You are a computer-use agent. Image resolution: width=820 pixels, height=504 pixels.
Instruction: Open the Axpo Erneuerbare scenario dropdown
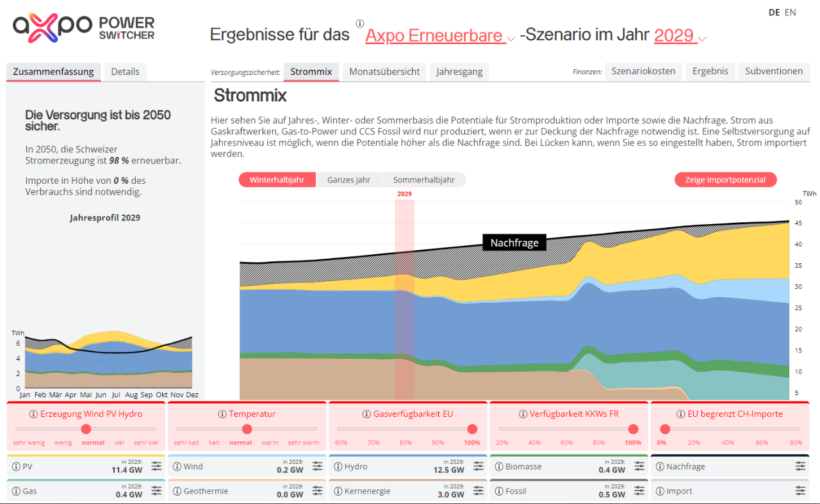439,36
